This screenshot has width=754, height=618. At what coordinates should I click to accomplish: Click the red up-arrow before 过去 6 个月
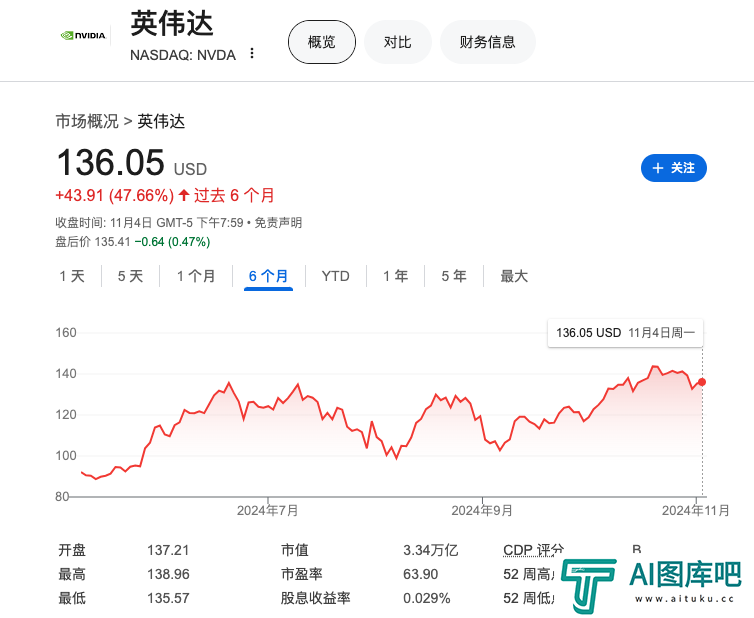(x=184, y=195)
